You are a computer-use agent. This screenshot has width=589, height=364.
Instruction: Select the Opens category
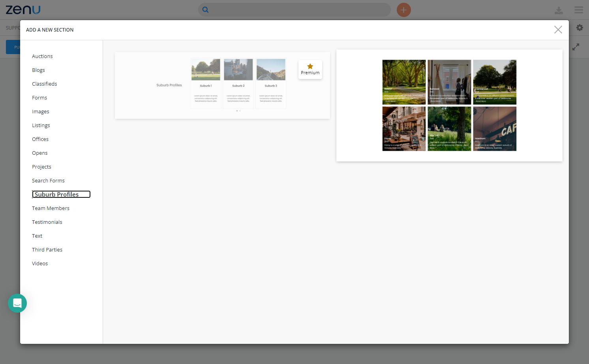[40, 153]
